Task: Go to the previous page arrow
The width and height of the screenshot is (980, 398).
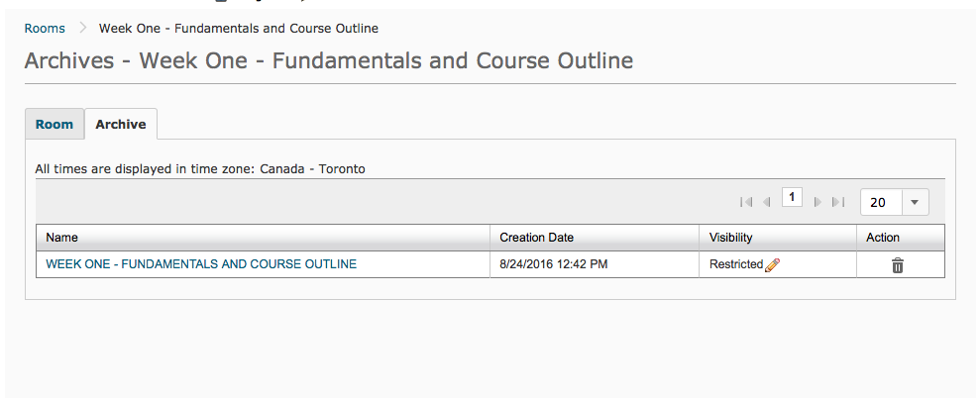Action: (767, 202)
